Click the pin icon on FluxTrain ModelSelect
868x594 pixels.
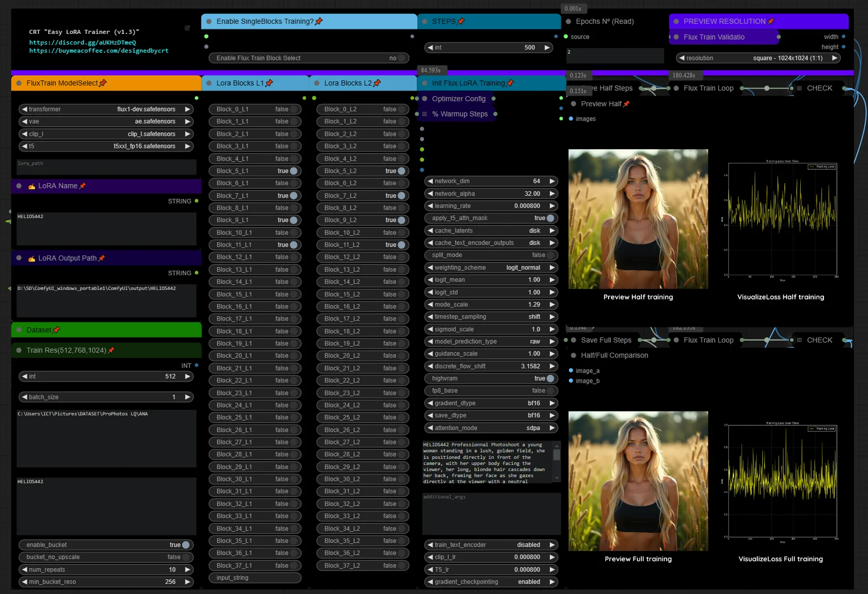click(x=102, y=83)
